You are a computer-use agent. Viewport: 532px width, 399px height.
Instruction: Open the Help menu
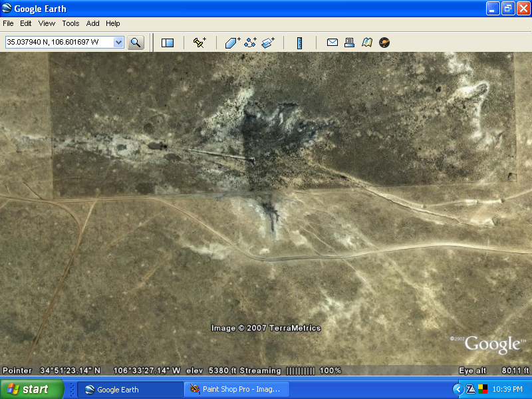tap(113, 23)
